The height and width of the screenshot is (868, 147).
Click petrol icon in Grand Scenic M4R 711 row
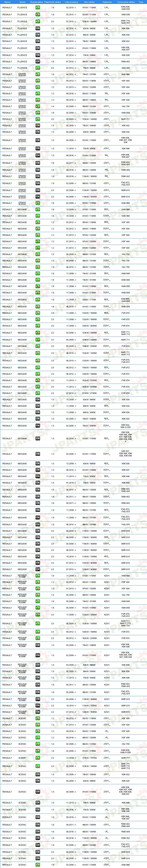[x=38, y=119]
